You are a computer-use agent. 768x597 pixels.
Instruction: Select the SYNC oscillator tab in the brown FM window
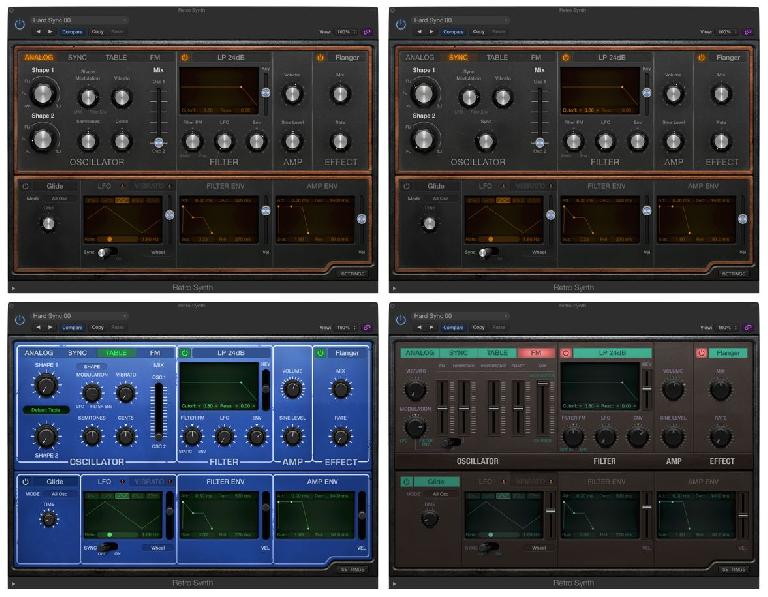click(x=458, y=353)
